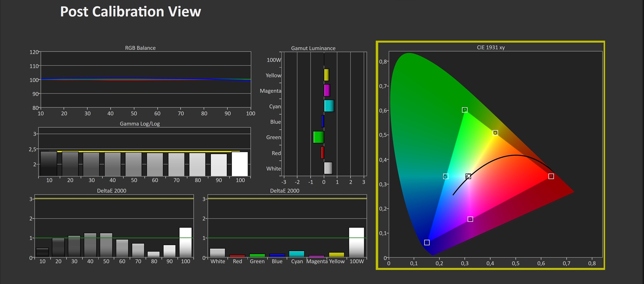
Task: Select the white 100 bar in Gamma chart
Action: click(x=240, y=164)
